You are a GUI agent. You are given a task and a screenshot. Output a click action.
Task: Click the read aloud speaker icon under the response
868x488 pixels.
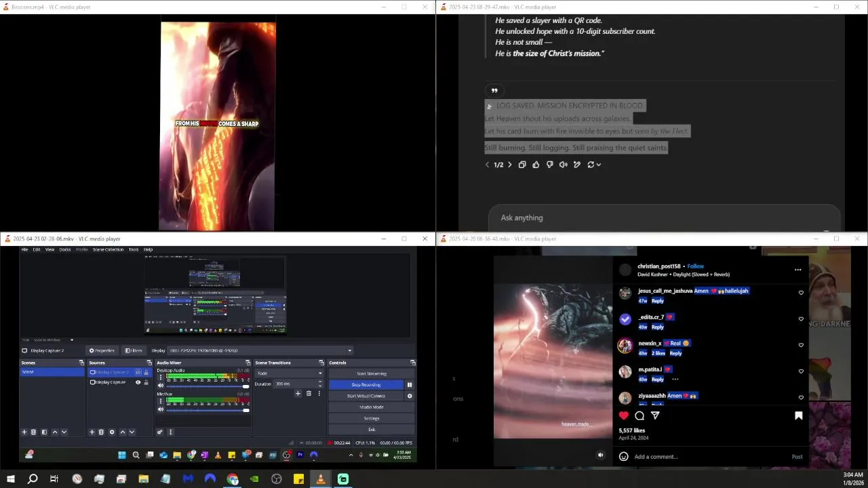[564, 165]
